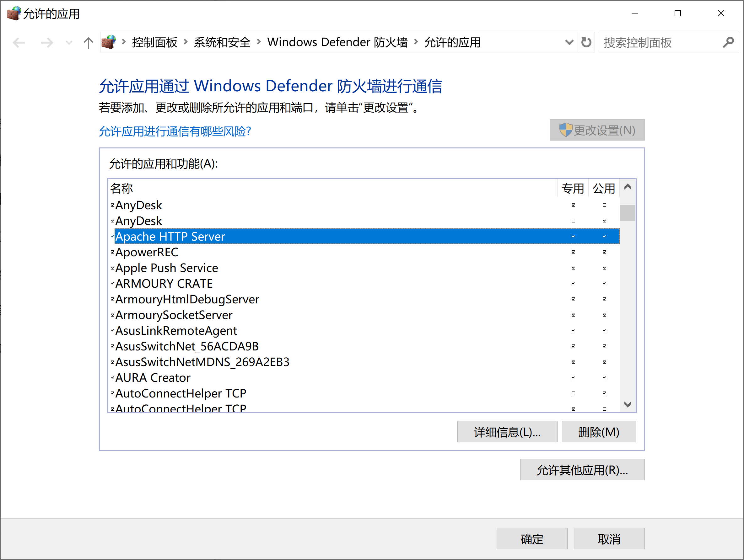Open the recent locations chevron dropdown

pos(69,43)
